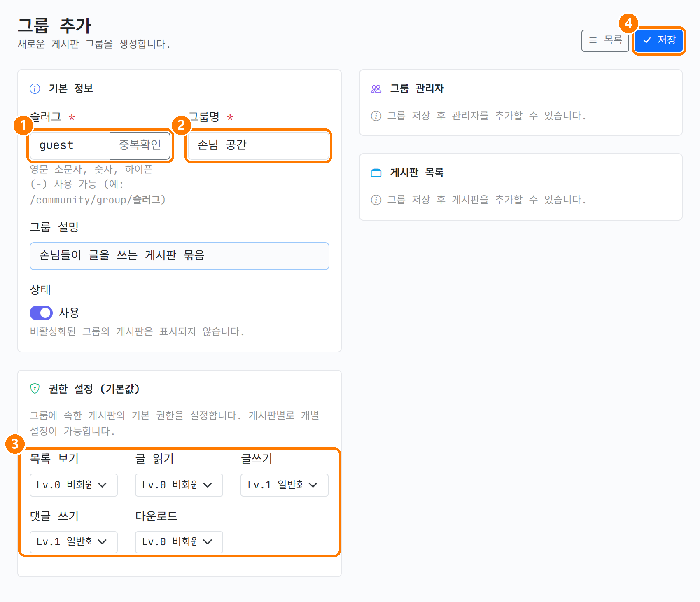
Task: Open the 글쓰기 permission dropdown
Action: pyautogui.click(x=285, y=485)
